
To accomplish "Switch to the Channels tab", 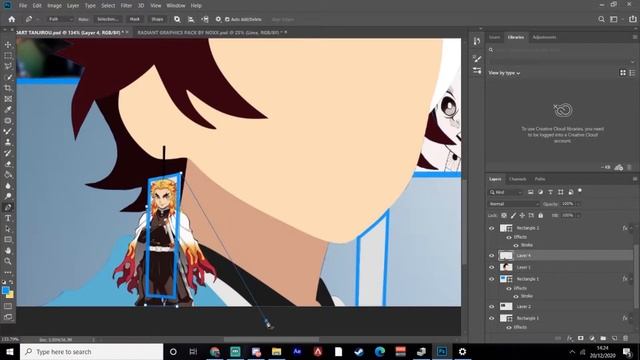I will click(518, 179).
